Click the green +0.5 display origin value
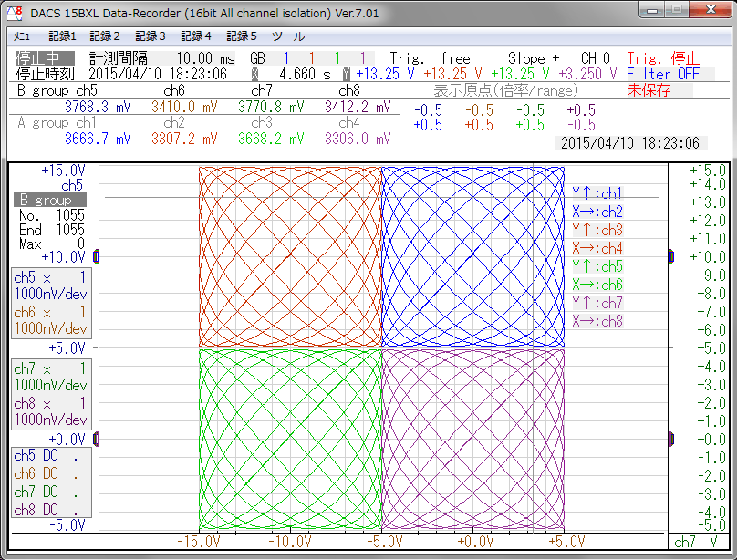The height and width of the screenshot is (560, 737). tap(530, 125)
